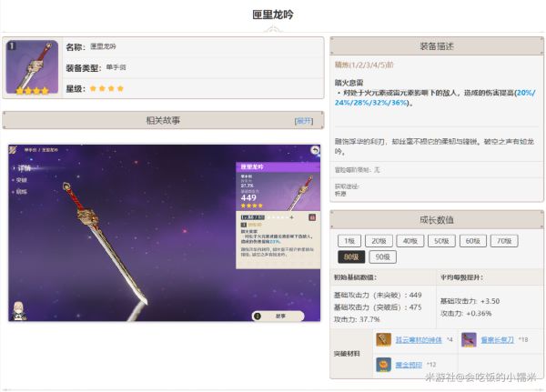Select the 20级 level tab

(x=379, y=241)
